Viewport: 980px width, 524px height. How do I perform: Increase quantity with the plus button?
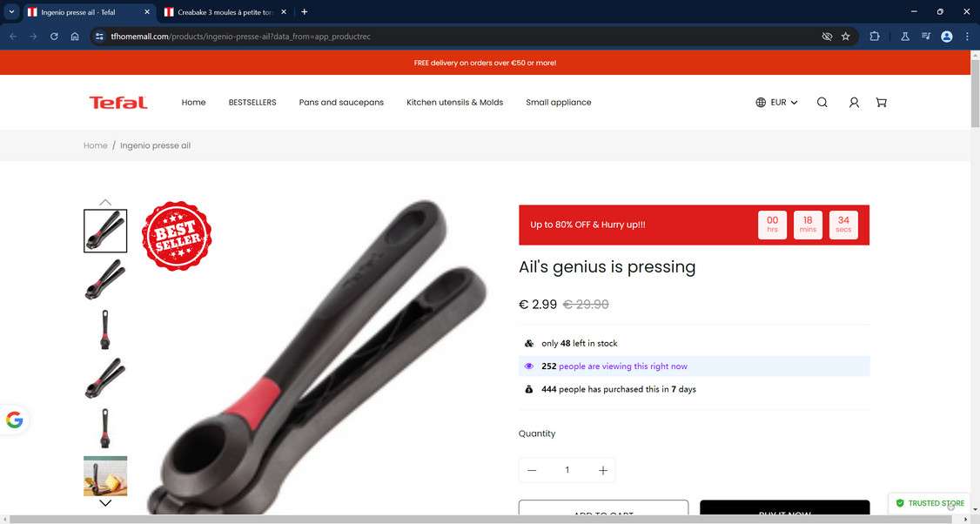[602, 470]
